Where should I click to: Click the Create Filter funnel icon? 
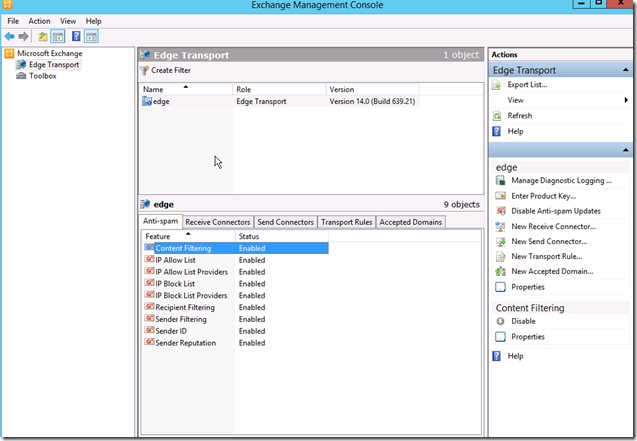[x=144, y=71]
